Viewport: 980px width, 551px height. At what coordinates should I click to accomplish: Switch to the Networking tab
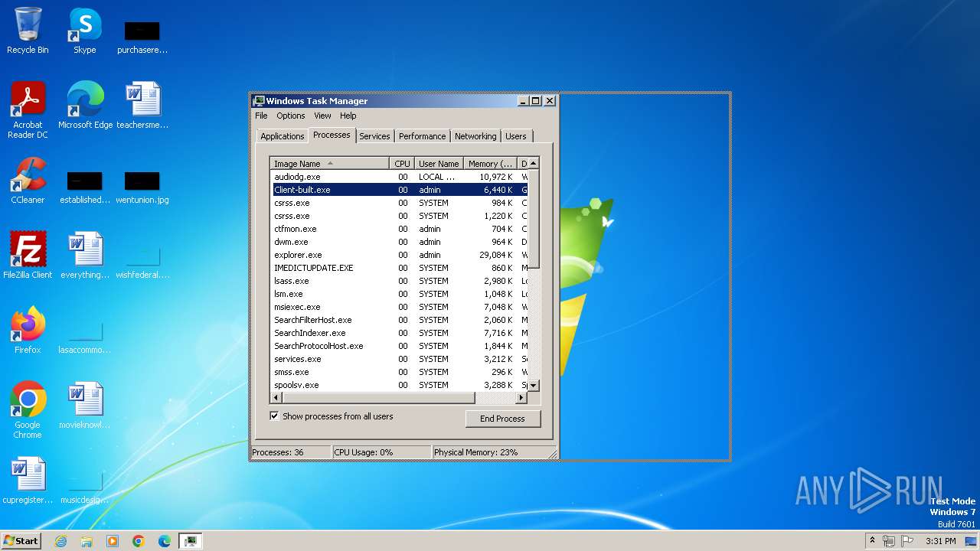pos(475,136)
